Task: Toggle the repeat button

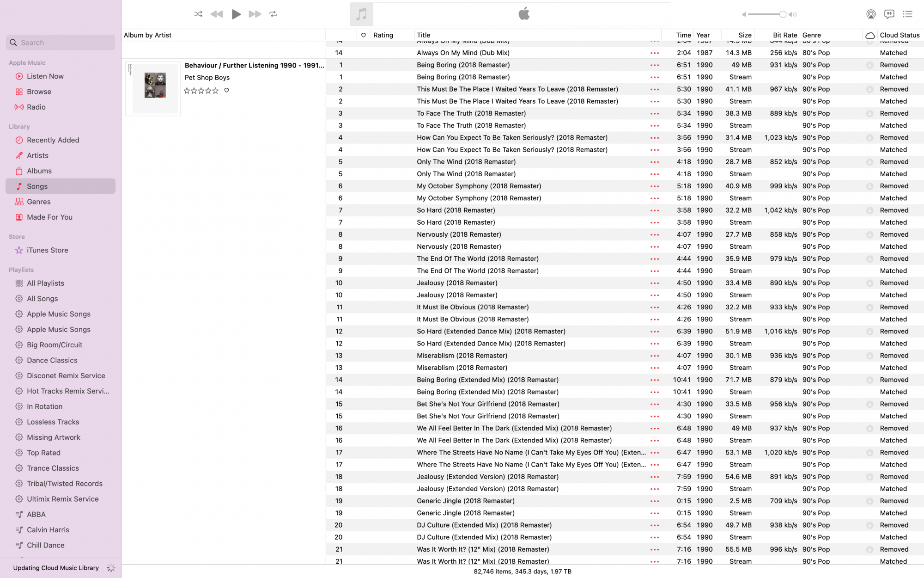Action: (274, 14)
